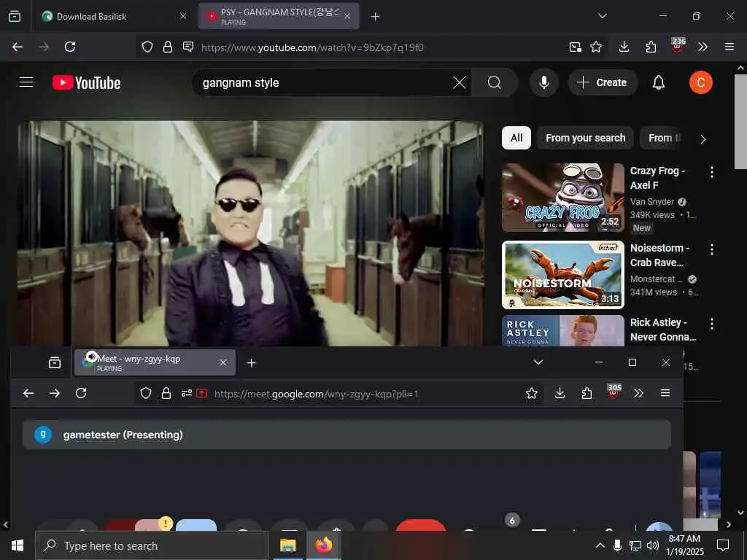
Task: Close the Meet tab
Action: (223, 362)
